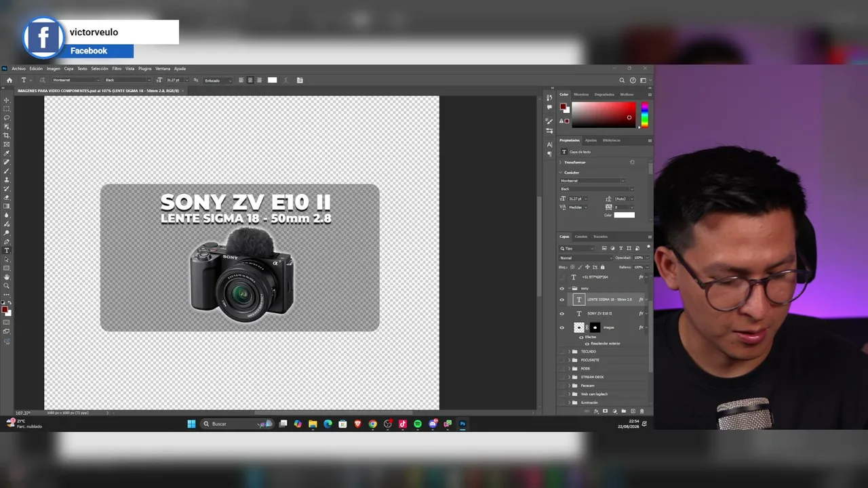The image size is (868, 488).
Task: Reset the Transform properties
Action: (x=632, y=162)
